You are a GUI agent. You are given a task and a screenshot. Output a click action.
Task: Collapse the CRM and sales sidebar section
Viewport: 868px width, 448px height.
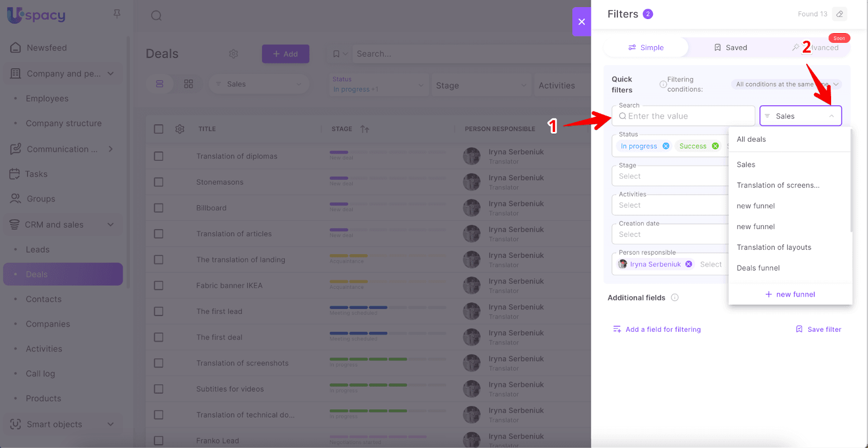pyautogui.click(x=111, y=225)
